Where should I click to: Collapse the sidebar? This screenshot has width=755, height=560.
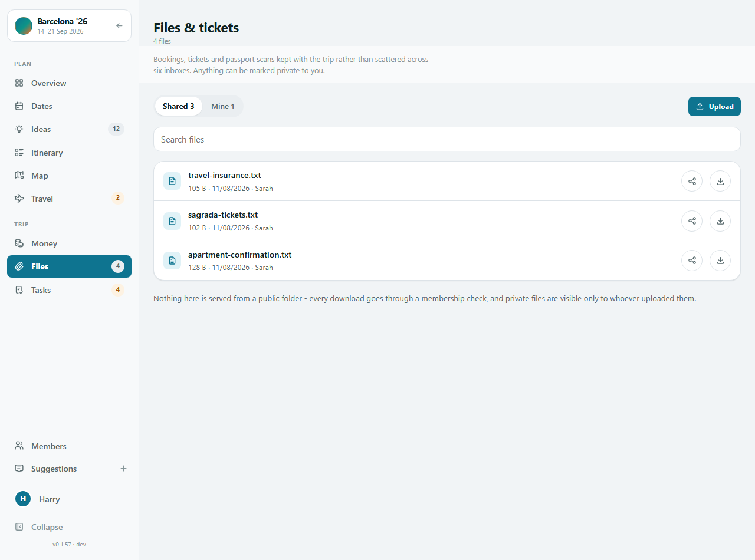click(x=69, y=527)
